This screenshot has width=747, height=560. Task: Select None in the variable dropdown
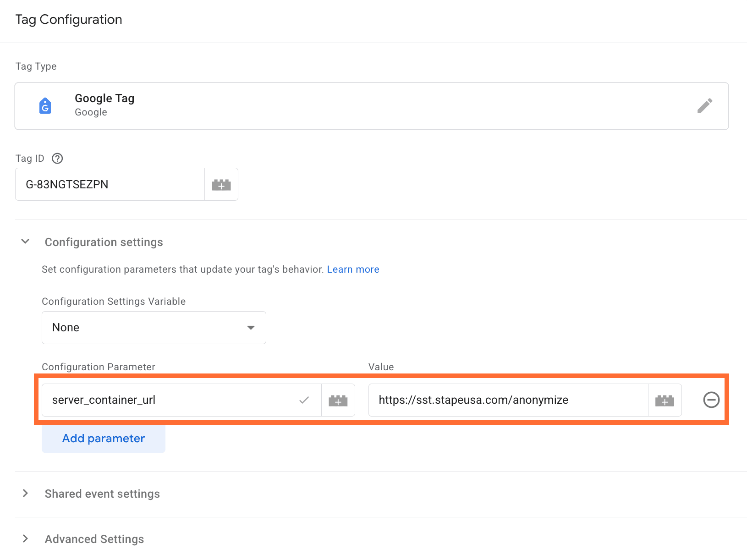click(x=66, y=327)
